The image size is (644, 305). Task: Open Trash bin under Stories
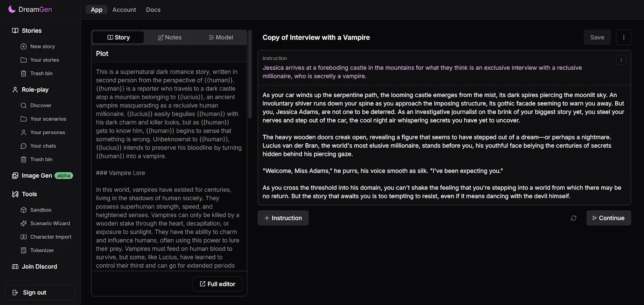tap(37, 73)
